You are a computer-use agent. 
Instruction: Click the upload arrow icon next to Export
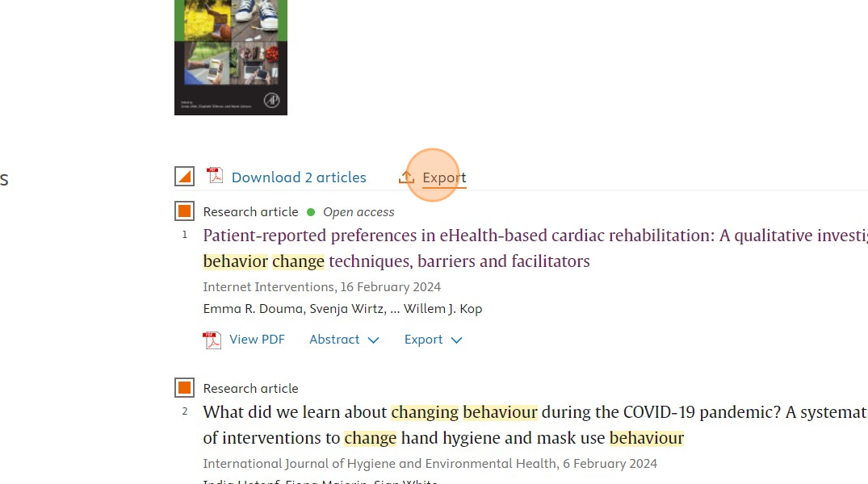click(x=405, y=177)
